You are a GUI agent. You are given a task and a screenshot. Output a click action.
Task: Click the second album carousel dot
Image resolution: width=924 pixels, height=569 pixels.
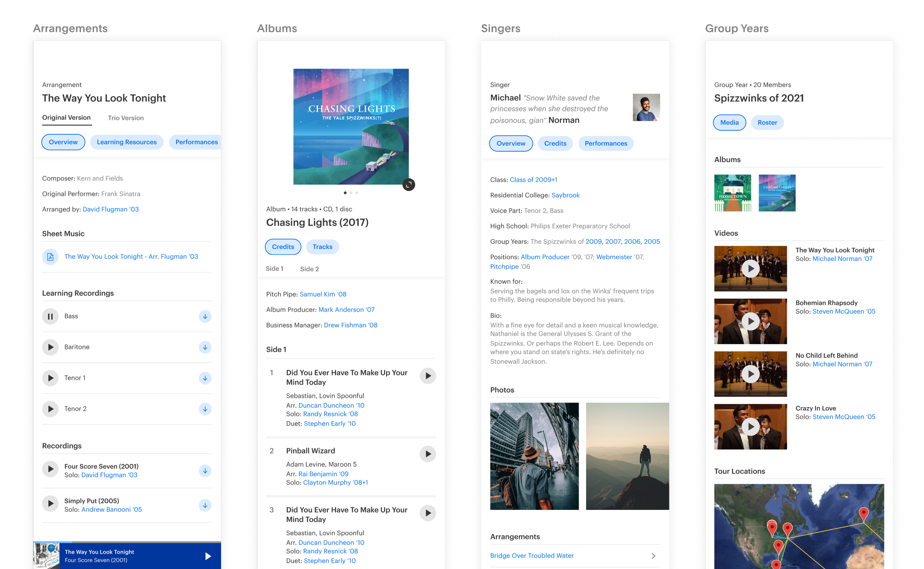(351, 193)
